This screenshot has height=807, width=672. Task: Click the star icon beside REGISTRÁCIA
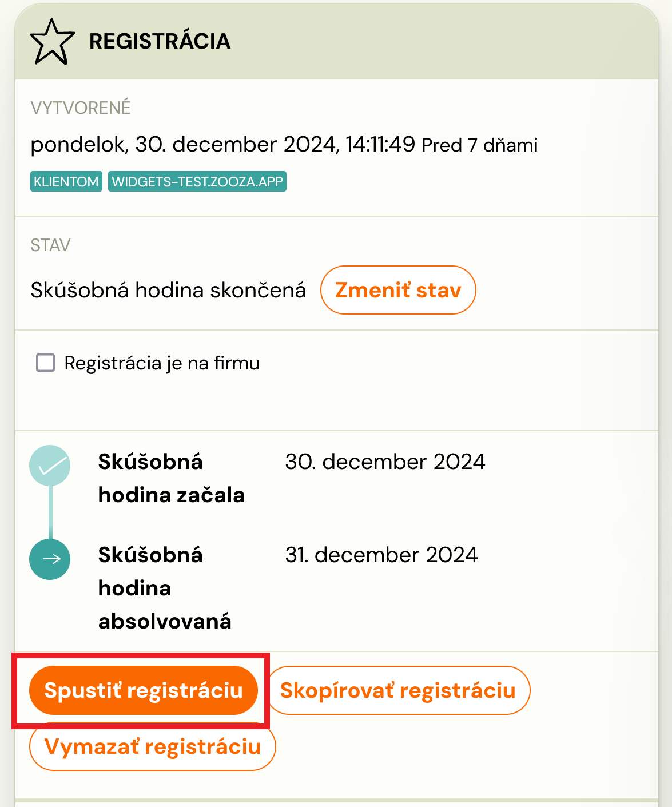click(x=52, y=41)
